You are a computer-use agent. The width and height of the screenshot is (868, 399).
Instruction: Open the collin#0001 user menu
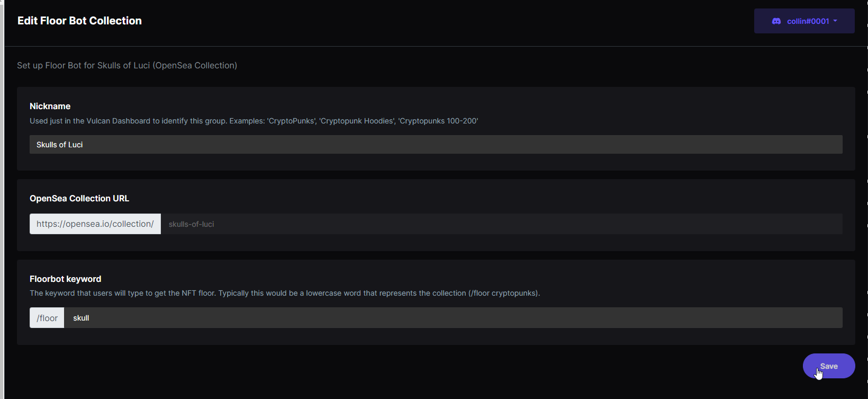(804, 21)
